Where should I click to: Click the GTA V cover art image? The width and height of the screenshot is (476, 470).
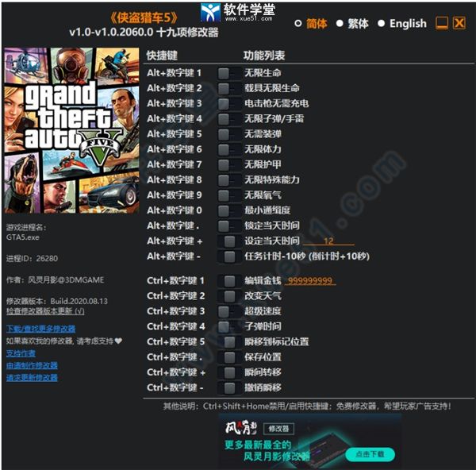click(x=71, y=131)
